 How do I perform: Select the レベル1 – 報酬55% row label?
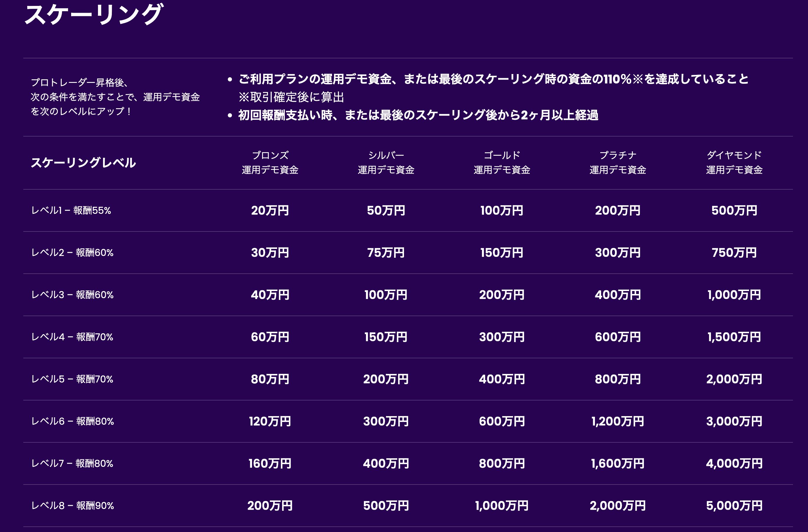(71, 210)
